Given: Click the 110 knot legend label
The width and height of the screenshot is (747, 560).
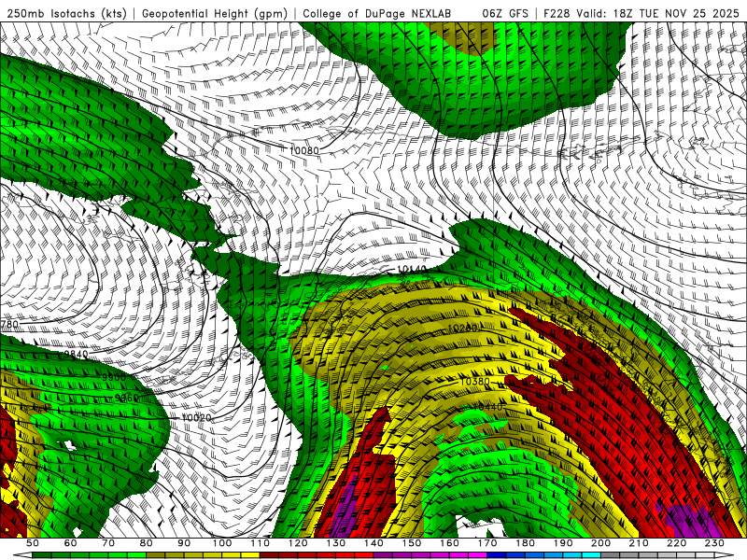Looking at the screenshot, I should click(261, 543).
